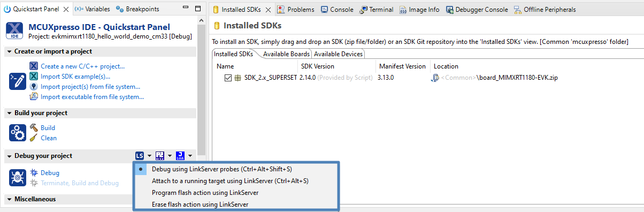The width and height of the screenshot is (644, 212).
Task: Click the Import SDK examples icon
Action: pyautogui.click(x=34, y=76)
